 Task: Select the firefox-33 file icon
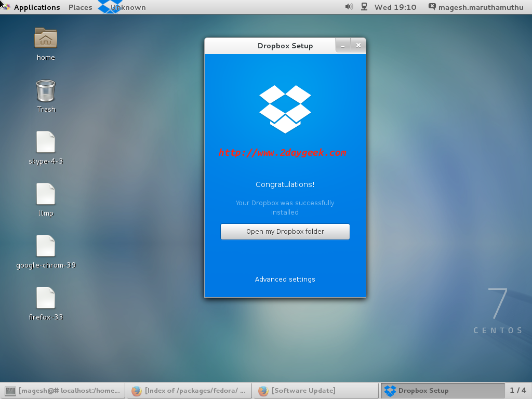point(46,298)
